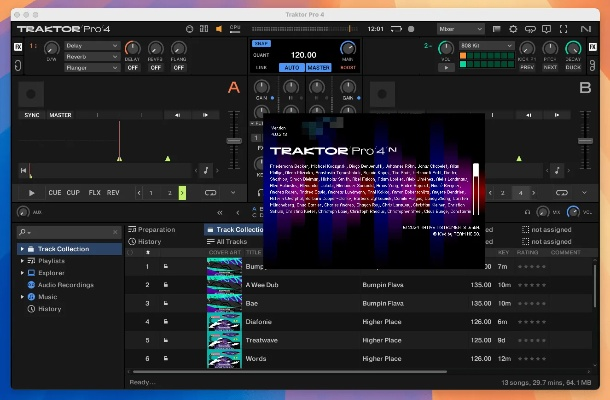This screenshot has height=400, width=610.
Task: Click Deck A key lock note icon
Action: pyautogui.click(x=206, y=170)
